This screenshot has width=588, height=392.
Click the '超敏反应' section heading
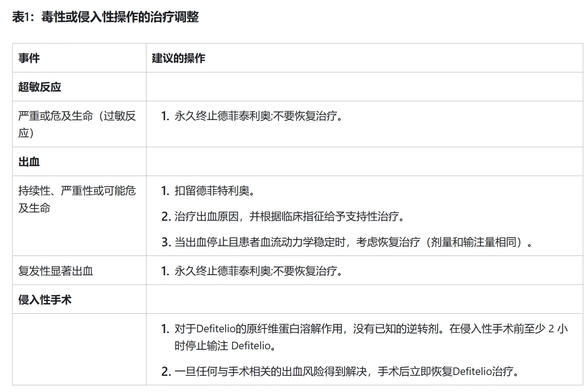click(40, 87)
